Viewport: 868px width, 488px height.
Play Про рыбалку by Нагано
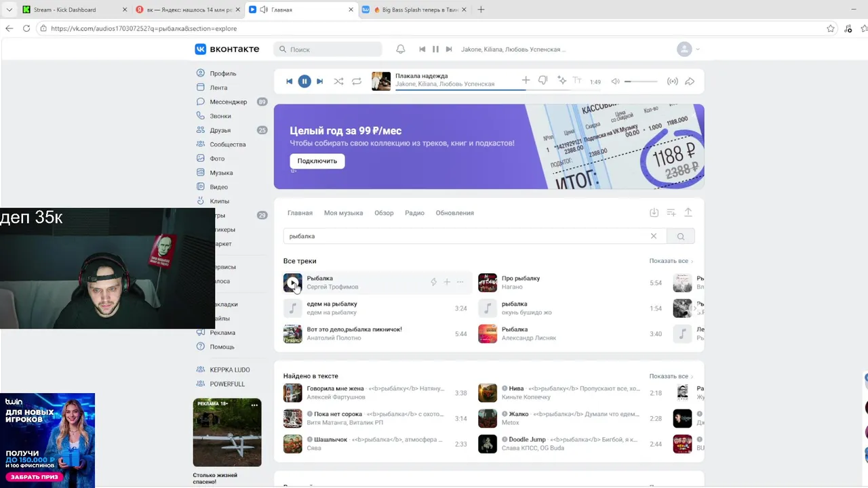(x=488, y=283)
